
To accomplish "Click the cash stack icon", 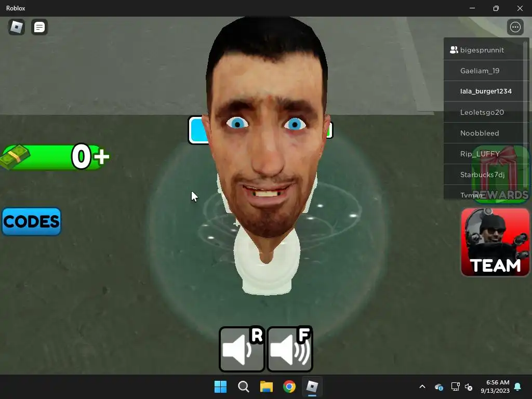I will [x=15, y=156].
